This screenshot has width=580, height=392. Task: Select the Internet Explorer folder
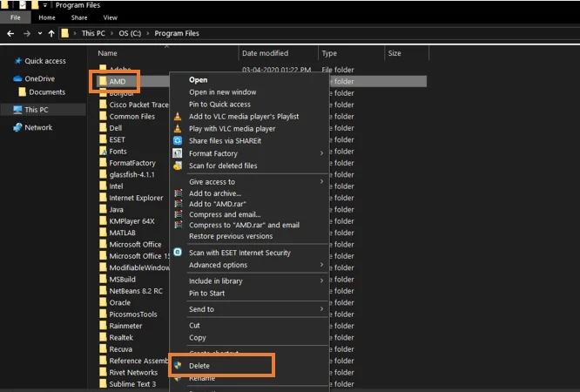[x=136, y=198]
